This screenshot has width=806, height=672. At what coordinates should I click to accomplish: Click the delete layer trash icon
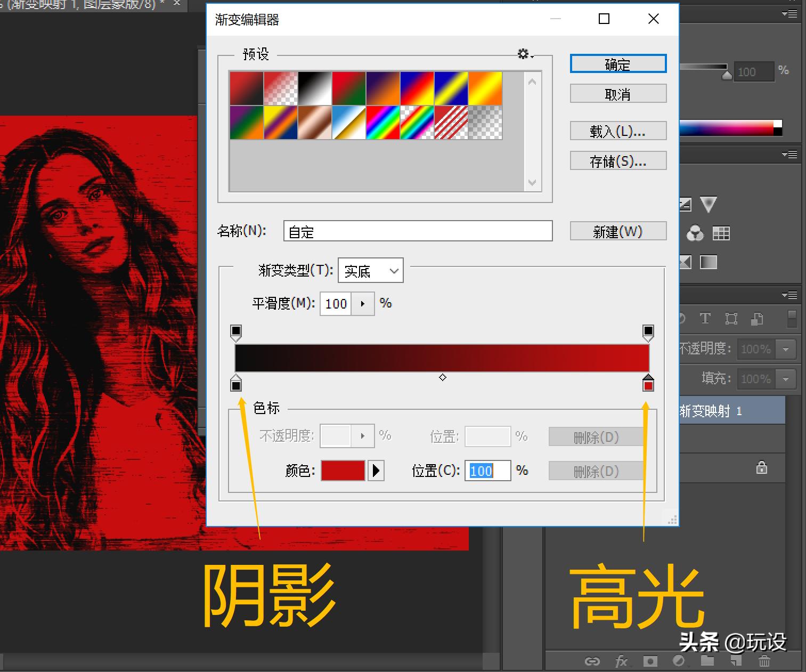tap(764, 661)
